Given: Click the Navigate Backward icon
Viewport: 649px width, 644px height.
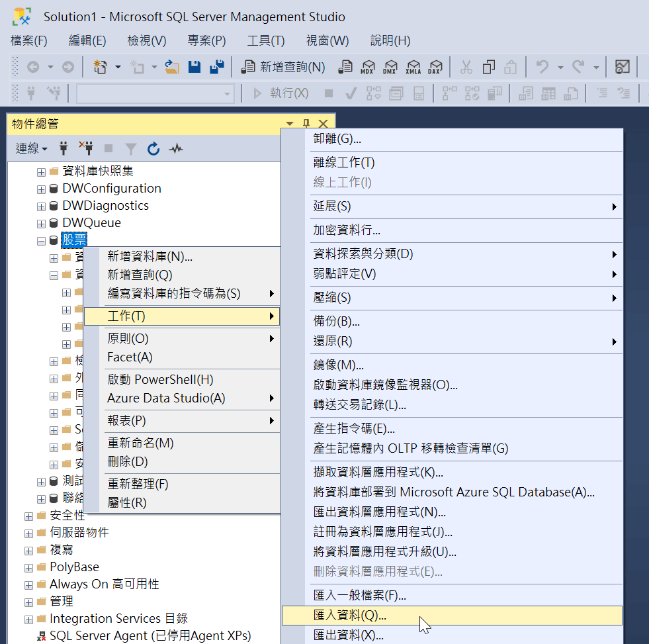Looking at the screenshot, I should (x=33, y=67).
